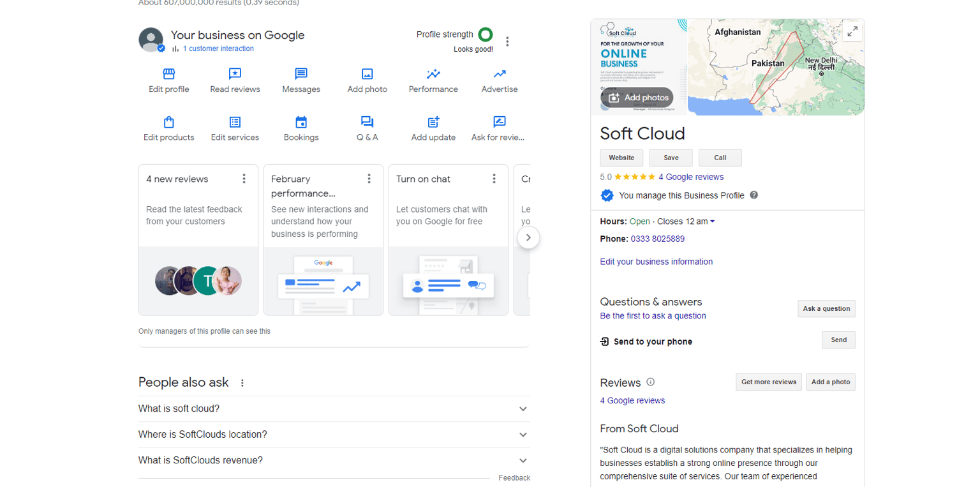Screen dimensions: 980x487
Task: Select the Add photo icon
Action: [x=367, y=74]
